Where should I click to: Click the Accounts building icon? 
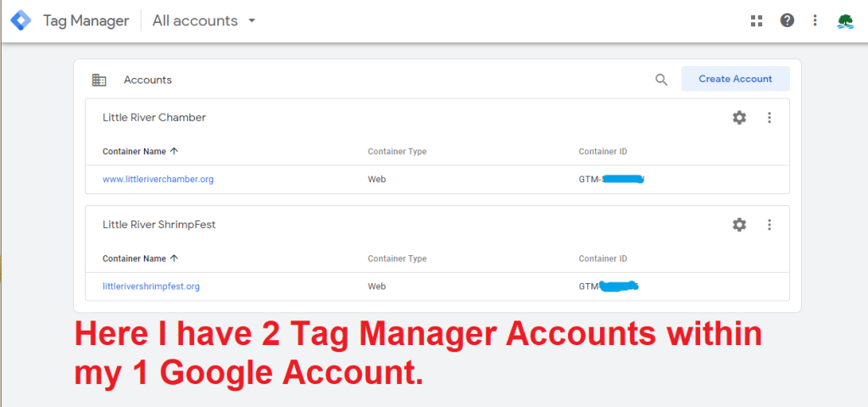point(99,80)
